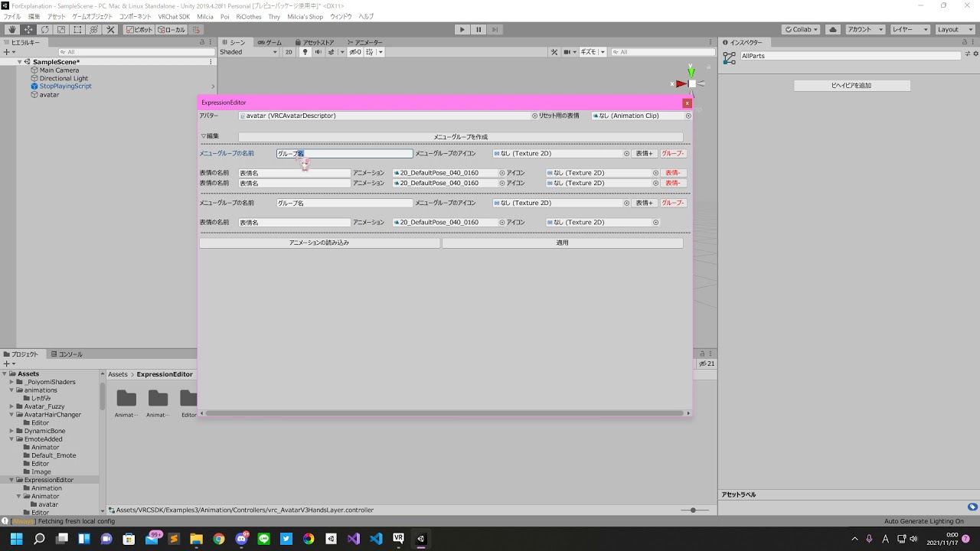Switch to the アニメーター tab

pyautogui.click(x=364, y=43)
